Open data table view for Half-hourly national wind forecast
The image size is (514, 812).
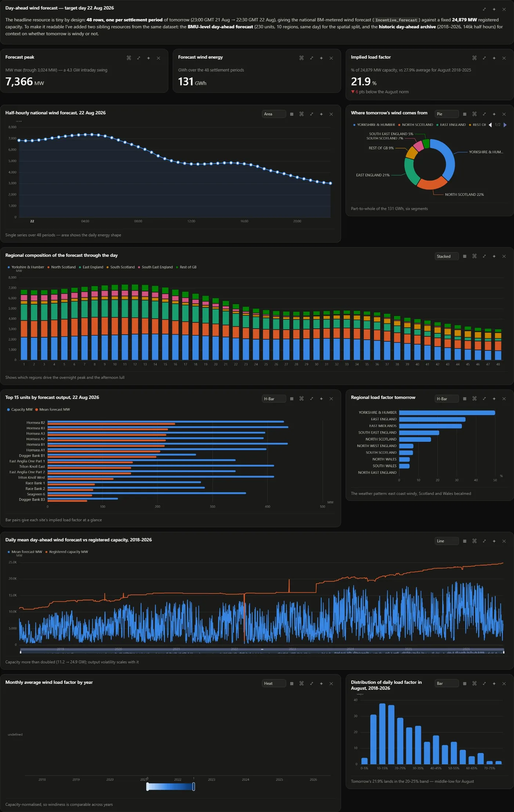coord(292,114)
